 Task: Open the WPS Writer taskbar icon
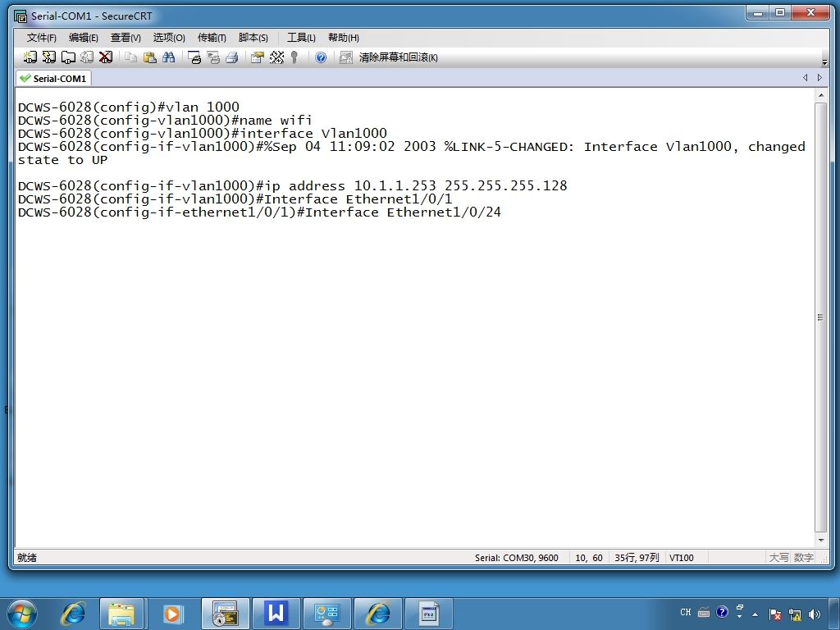click(x=276, y=614)
